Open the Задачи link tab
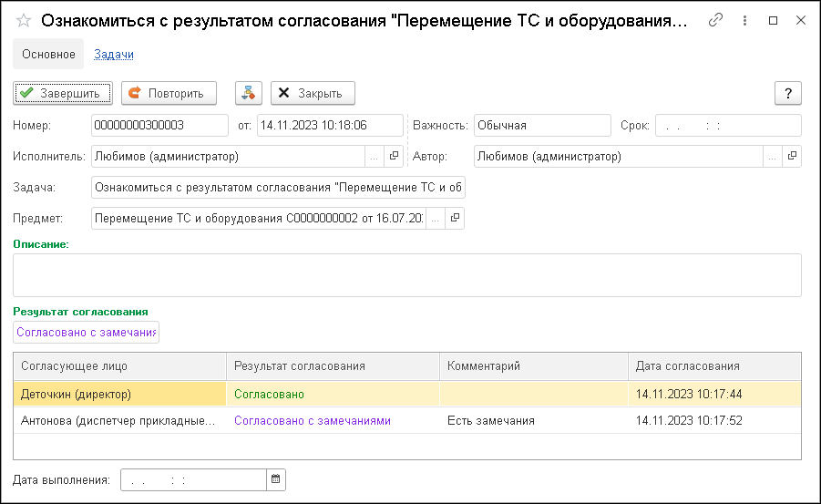This screenshot has width=821, height=504. pos(114,54)
